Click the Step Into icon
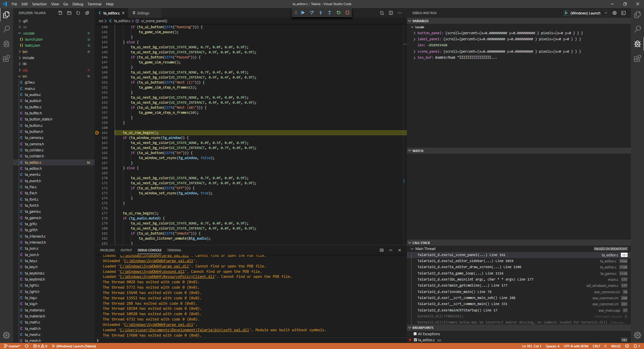 pyautogui.click(x=320, y=12)
